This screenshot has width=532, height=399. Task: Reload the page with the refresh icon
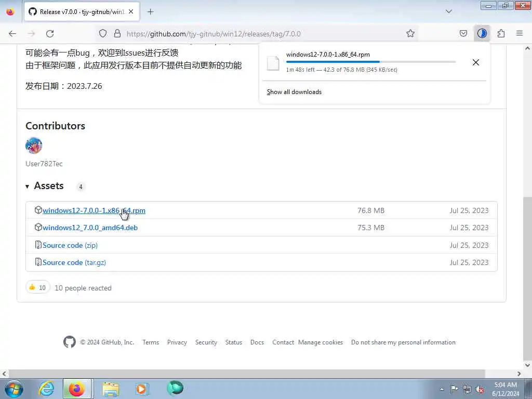(x=50, y=34)
